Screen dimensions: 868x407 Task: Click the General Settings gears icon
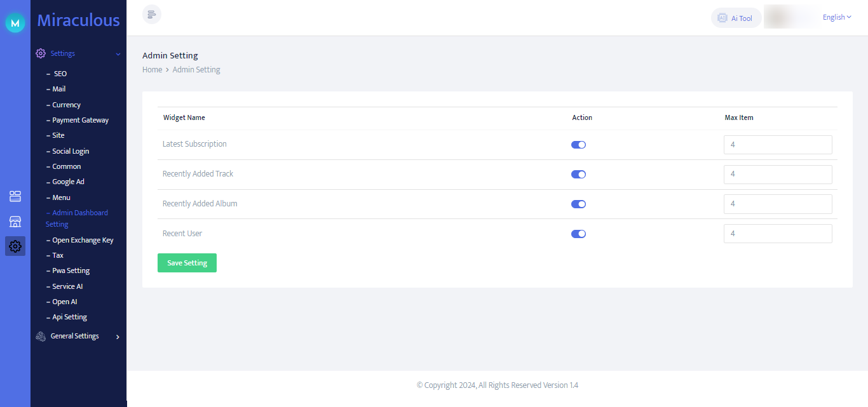click(41, 337)
